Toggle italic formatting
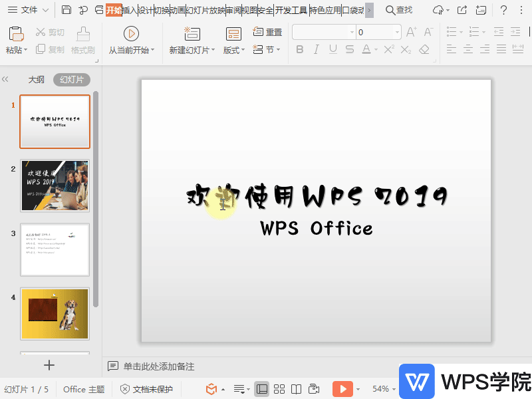This screenshot has width=532, height=399. pos(317,50)
